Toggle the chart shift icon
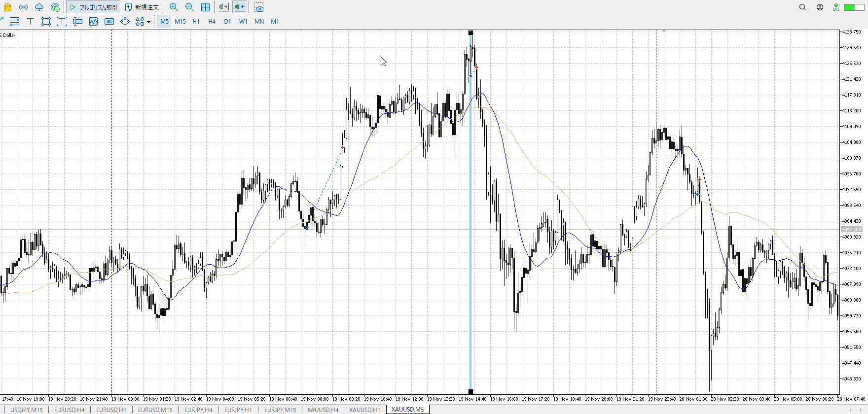868x414 pixels. coord(240,7)
